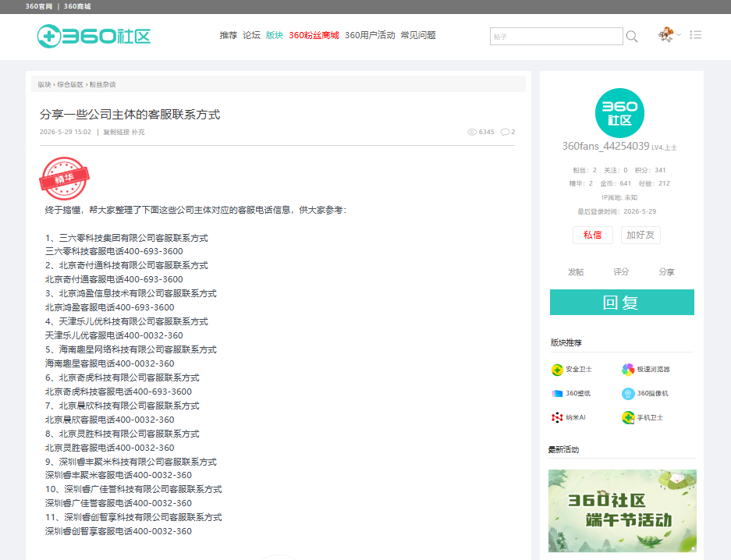Image resolution: width=731 pixels, height=560 pixels.
Task: Click 版块推荐 section heading
Action: pyautogui.click(x=566, y=343)
